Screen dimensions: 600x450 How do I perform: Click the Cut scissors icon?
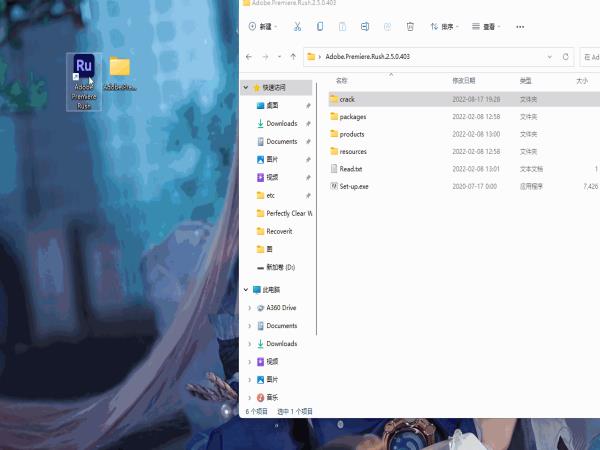297,26
